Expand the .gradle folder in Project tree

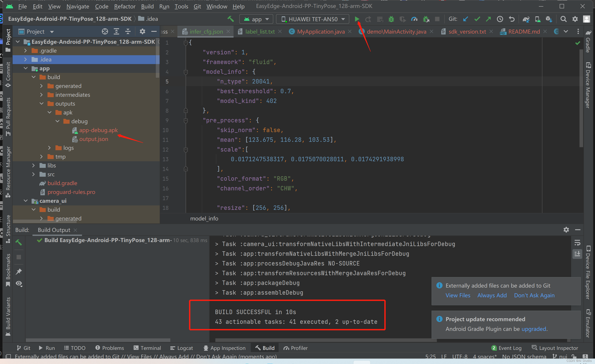pyautogui.click(x=25, y=50)
